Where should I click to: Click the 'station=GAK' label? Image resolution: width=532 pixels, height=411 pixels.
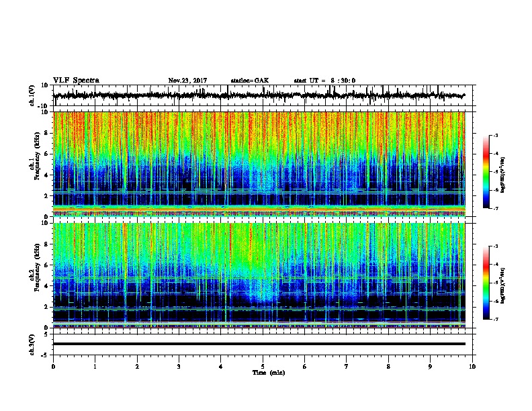[250, 81]
